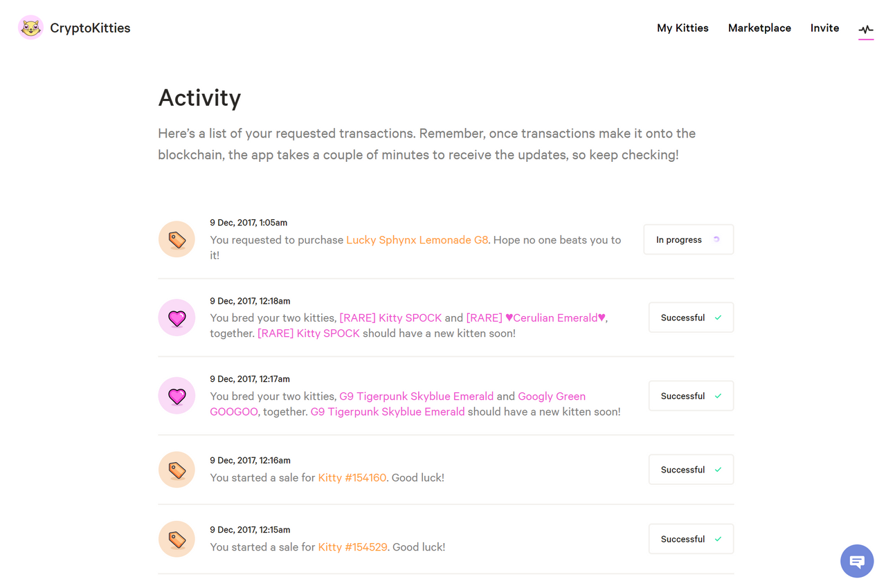Click Successful status for Kitty SPOCK breeding
The image size is (886, 588).
[x=691, y=318]
